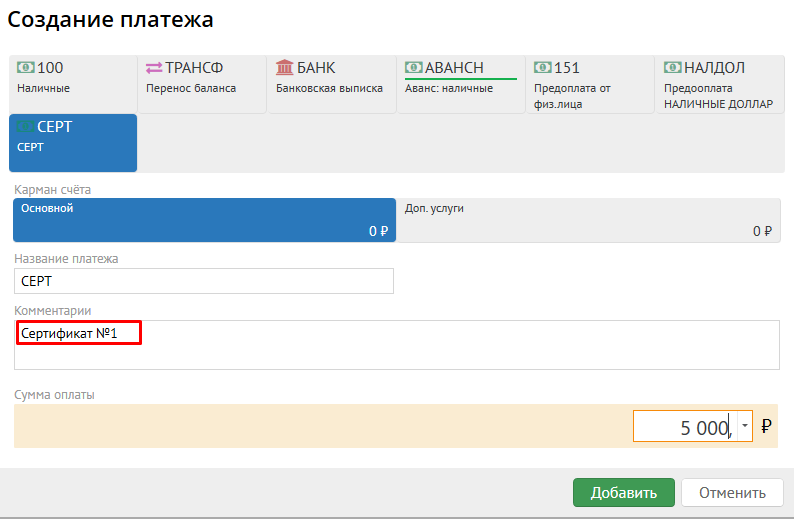The image size is (794, 519).
Task: Select АВАНСН Аванс: наличные option
Action: [x=461, y=84]
